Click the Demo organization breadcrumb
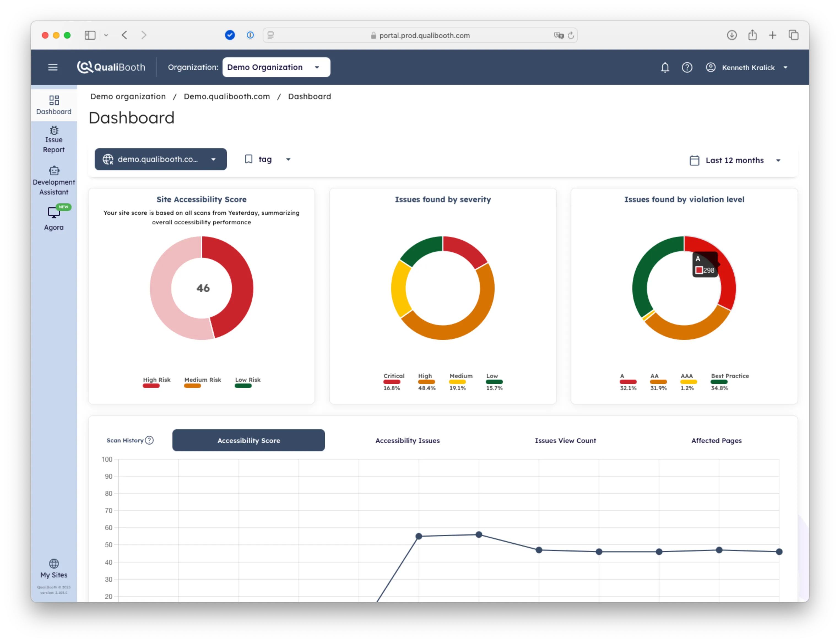The height and width of the screenshot is (643, 840). tap(128, 96)
